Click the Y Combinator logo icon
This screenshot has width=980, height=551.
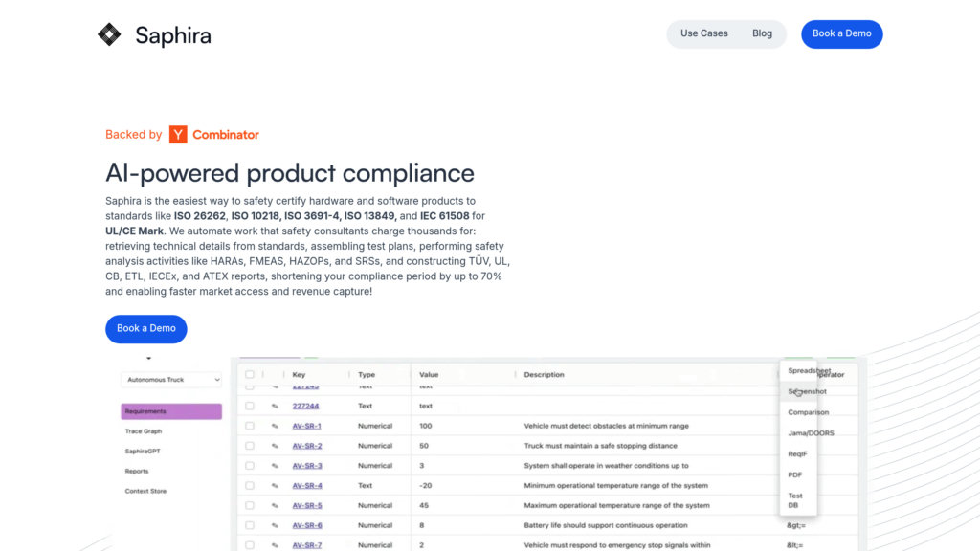pos(178,135)
